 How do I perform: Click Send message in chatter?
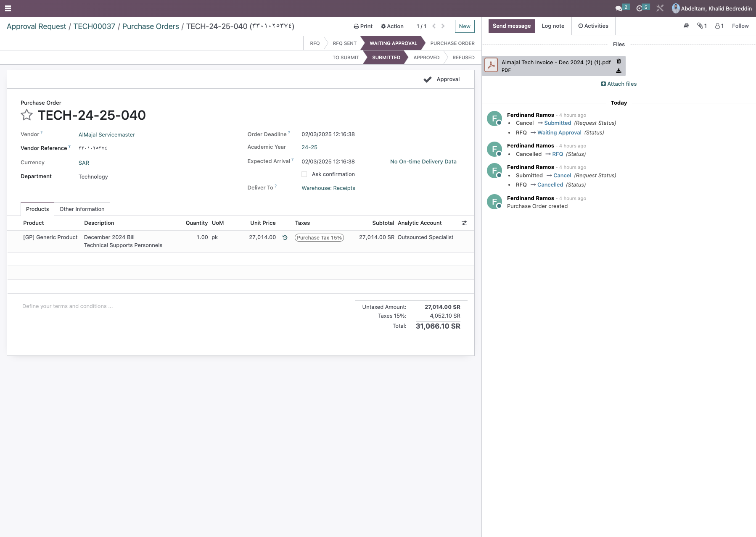click(512, 26)
